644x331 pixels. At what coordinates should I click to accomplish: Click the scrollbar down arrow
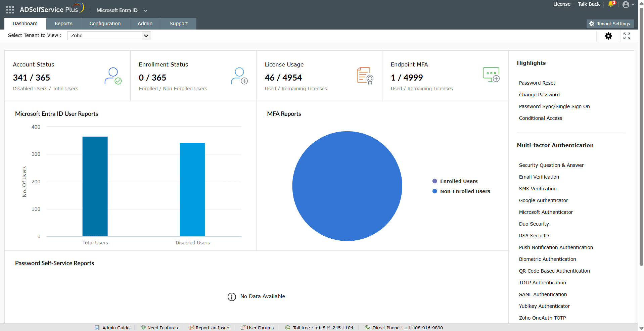pyautogui.click(x=641, y=328)
